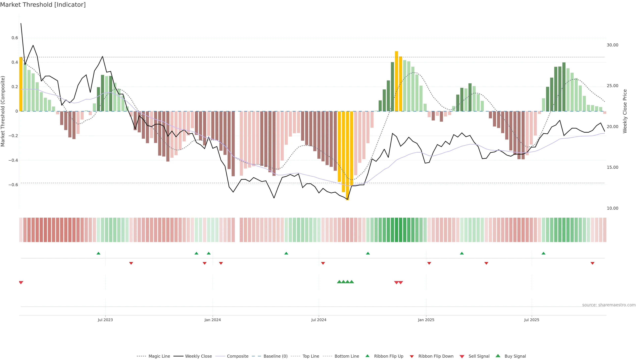
Task: Toggle Bottom Line legend entry
Action: click(346, 356)
